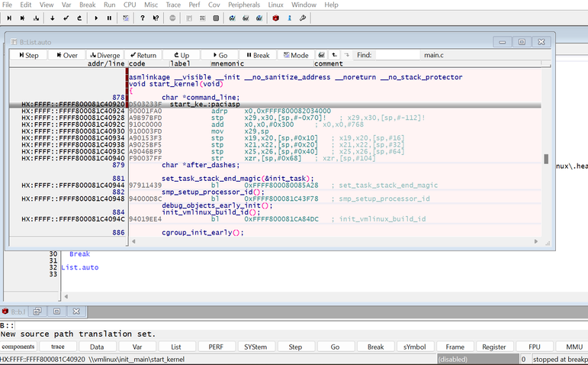Open the Trace menu

[173, 5]
